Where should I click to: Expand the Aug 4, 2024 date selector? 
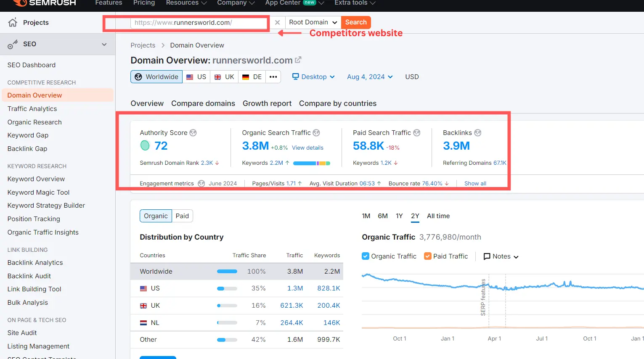point(369,77)
